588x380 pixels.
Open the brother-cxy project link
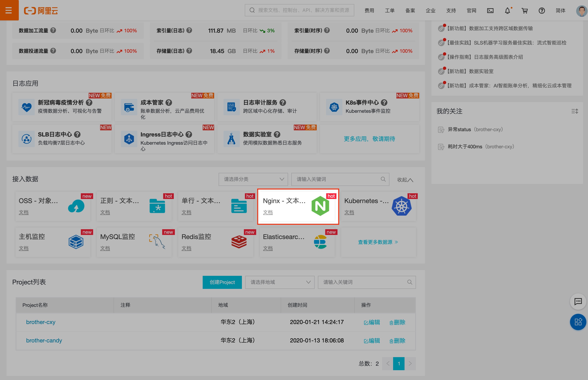click(x=41, y=322)
